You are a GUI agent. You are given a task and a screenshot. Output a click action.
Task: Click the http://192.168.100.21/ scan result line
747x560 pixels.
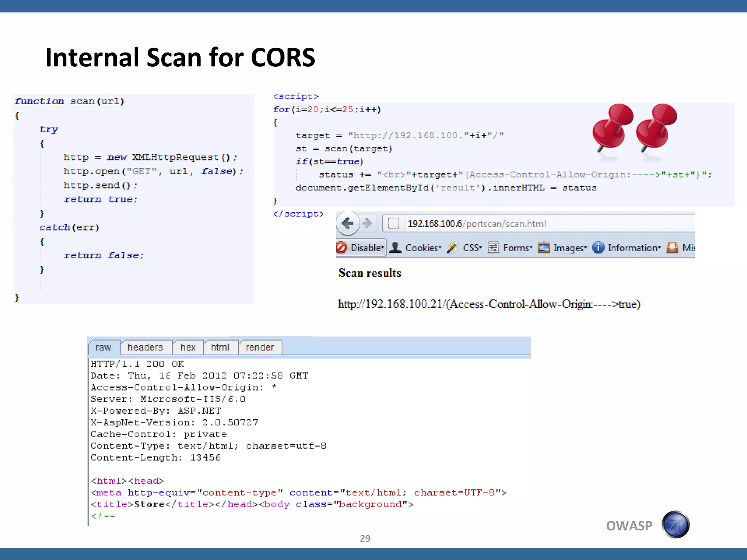489,304
